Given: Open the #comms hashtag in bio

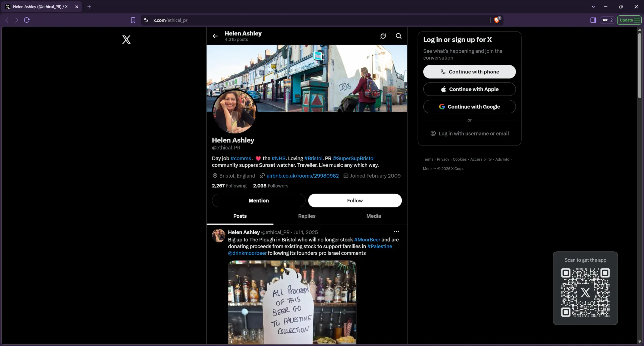Looking at the screenshot, I should click(240, 158).
